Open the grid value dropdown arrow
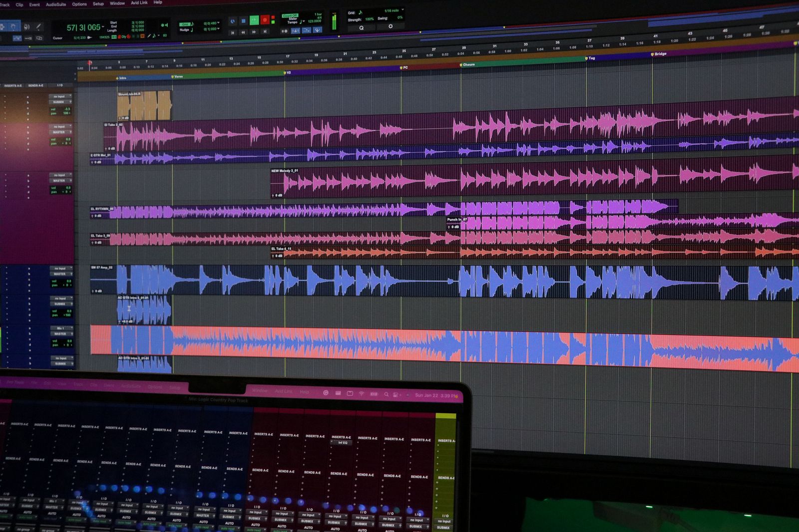 [x=218, y=23]
